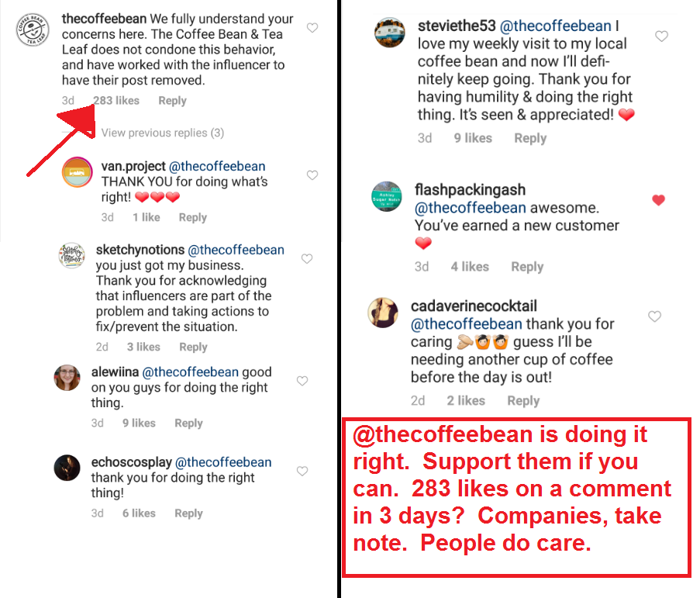Click the steviethe53 username
The image size is (700, 598).
pyautogui.click(x=453, y=28)
